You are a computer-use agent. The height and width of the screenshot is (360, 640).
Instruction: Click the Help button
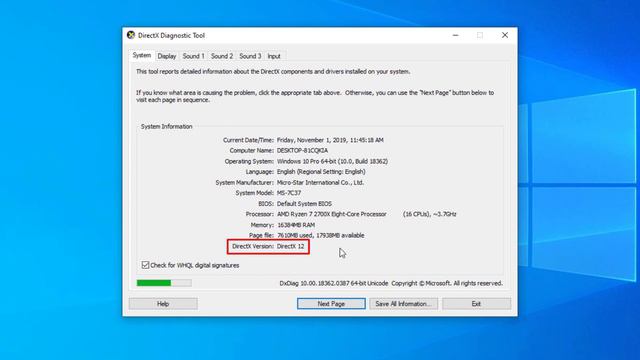pos(163,304)
